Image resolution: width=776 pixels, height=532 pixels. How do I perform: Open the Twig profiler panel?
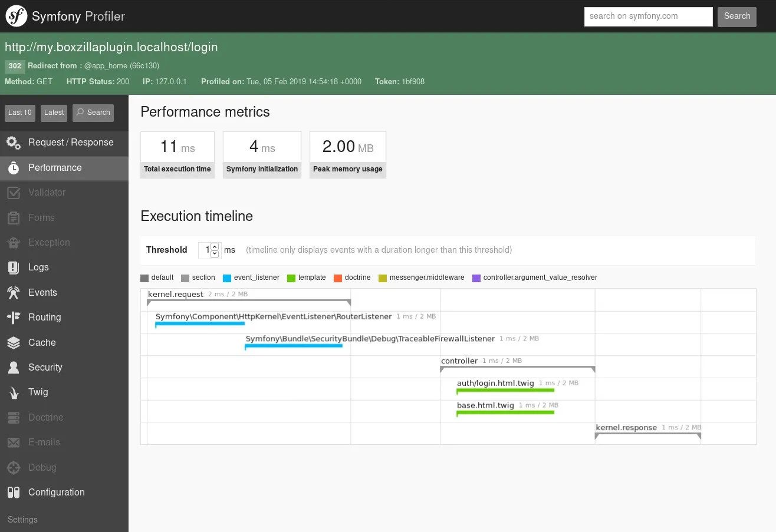coord(38,392)
